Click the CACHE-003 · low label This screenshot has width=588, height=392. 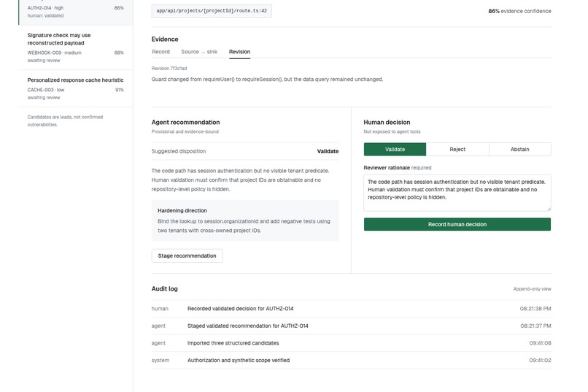pos(46,90)
